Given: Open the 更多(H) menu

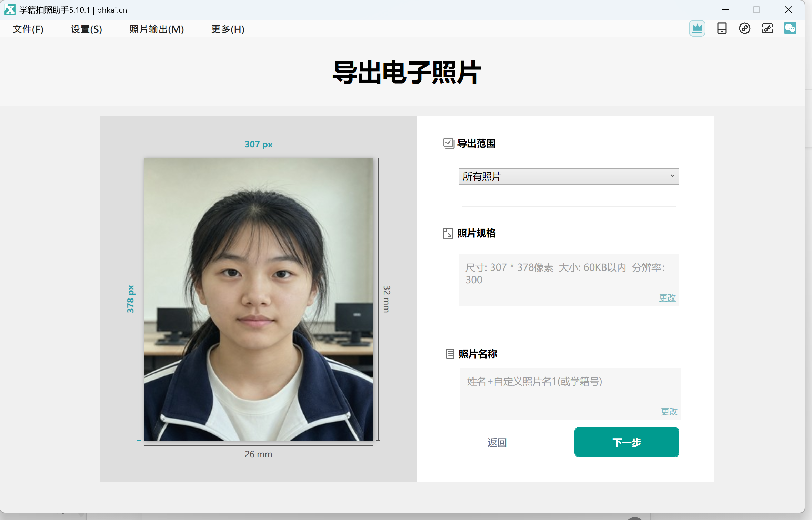Looking at the screenshot, I should point(228,29).
